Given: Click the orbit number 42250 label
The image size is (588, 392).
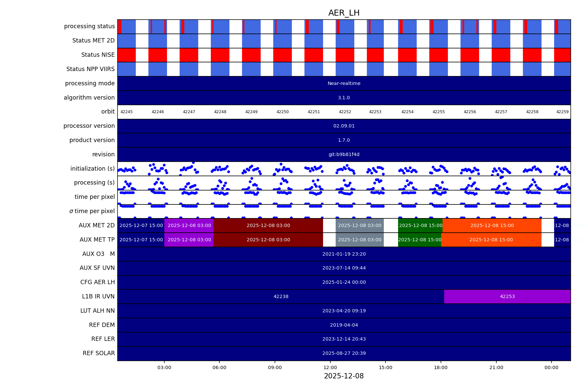Looking at the screenshot, I should (283, 112).
